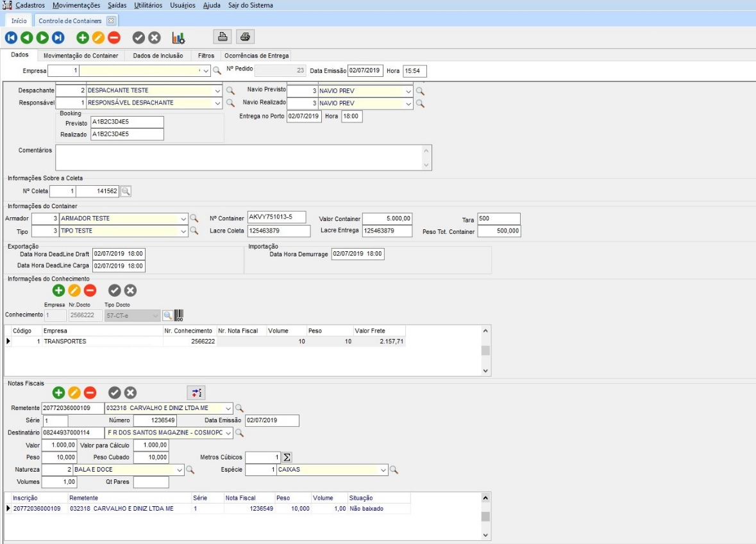Click the sigma icon next to Metros Cúbicos
Image resolution: width=756 pixels, height=544 pixels.
pyautogui.click(x=287, y=457)
